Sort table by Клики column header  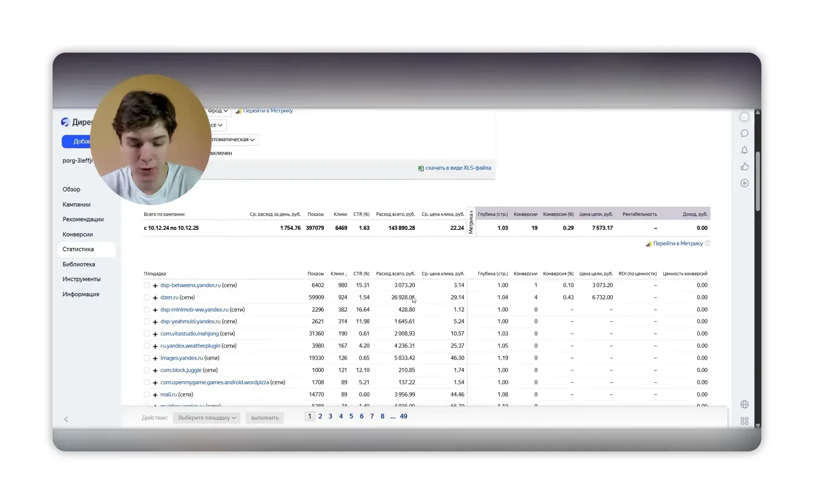click(x=338, y=274)
